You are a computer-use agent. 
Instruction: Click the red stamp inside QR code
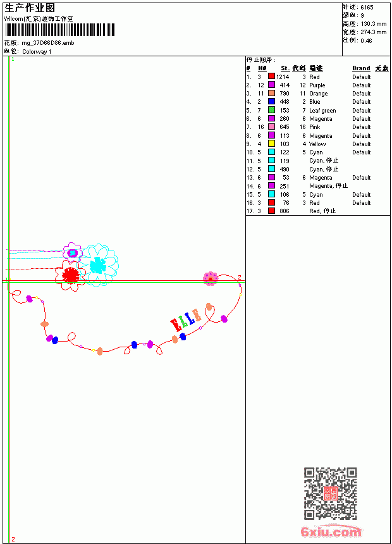click(x=331, y=493)
